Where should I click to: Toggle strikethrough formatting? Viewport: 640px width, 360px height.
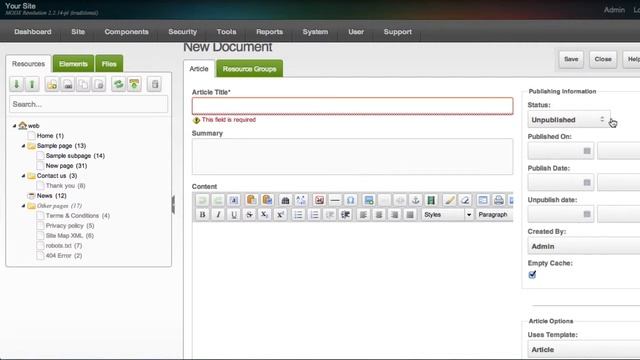pos(249,215)
